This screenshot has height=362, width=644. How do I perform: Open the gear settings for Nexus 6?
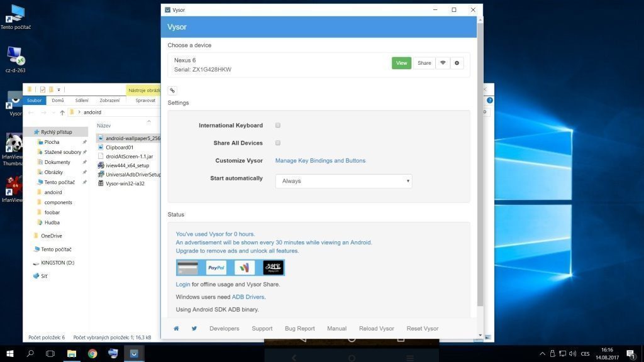[x=457, y=63]
